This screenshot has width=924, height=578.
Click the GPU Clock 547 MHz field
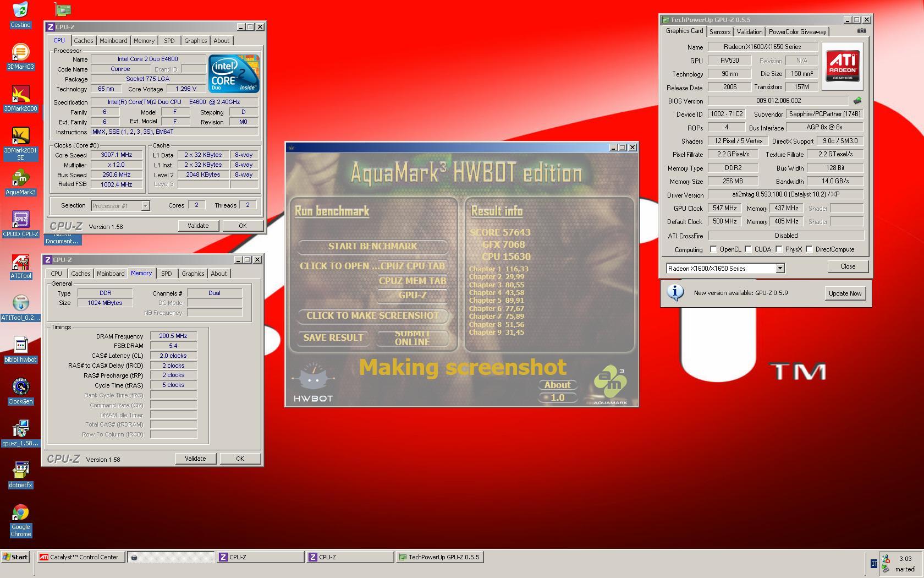point(725,208)
